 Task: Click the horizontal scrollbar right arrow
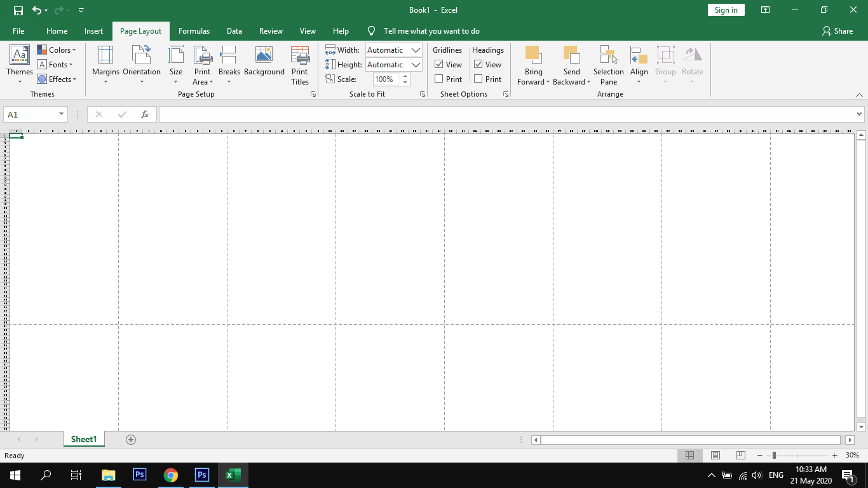click(850, 440)
